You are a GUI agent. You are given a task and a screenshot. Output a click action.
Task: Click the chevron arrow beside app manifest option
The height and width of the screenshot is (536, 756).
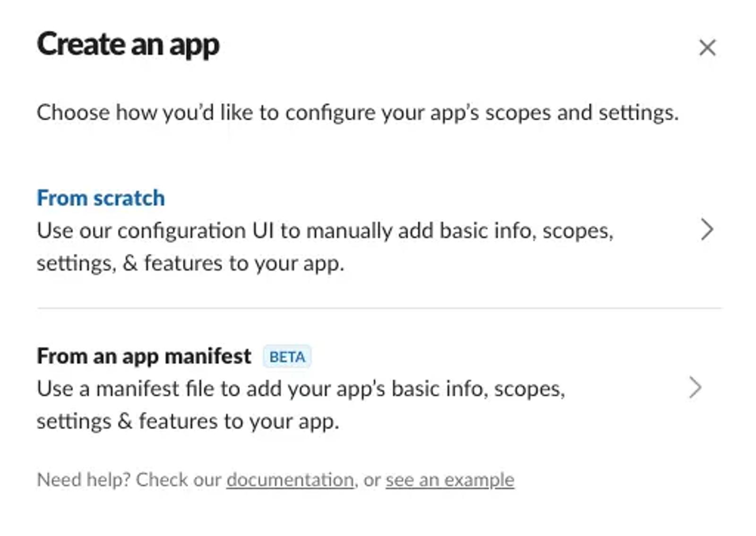click(695, 388)
